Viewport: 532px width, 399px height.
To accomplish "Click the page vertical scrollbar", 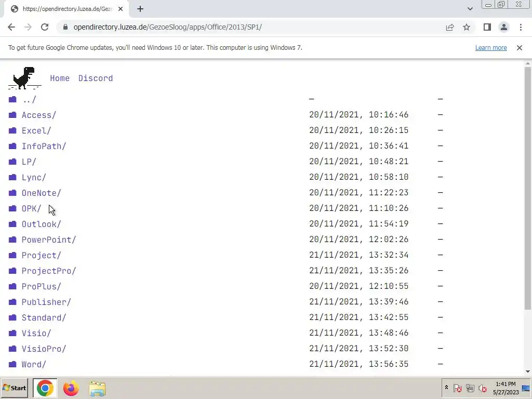I will (528, 188).
